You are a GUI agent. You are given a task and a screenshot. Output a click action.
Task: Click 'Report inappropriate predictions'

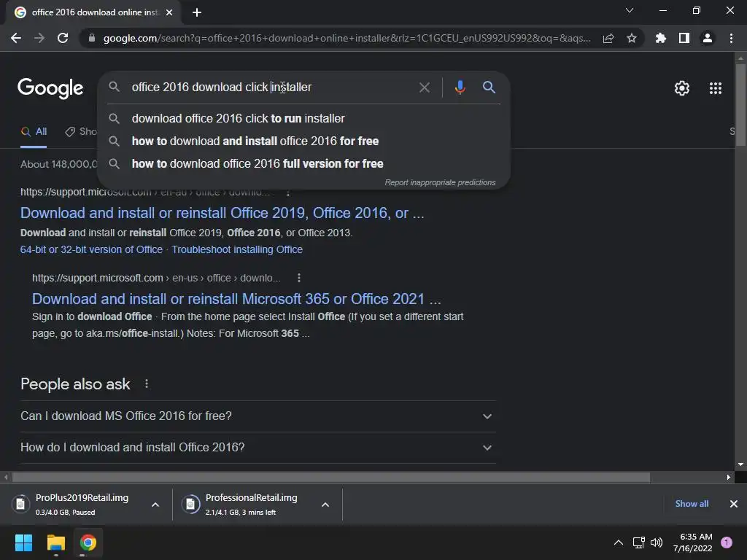coord(440,182)
